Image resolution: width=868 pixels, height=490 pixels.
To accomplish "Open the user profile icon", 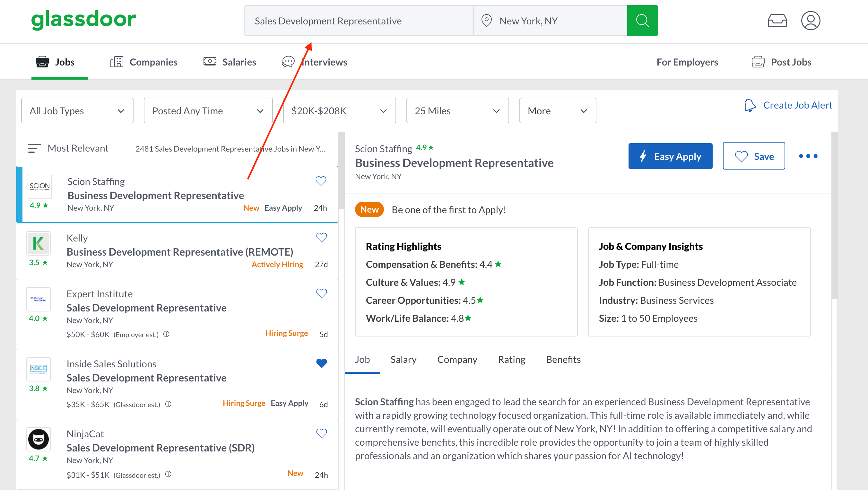I will click(811, 21).
